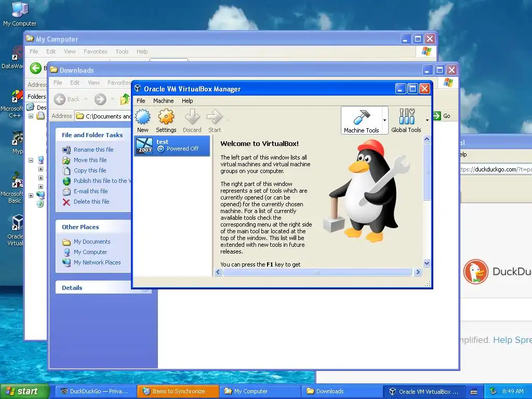Click Rename this file in Downloads

tap(94, 150)
